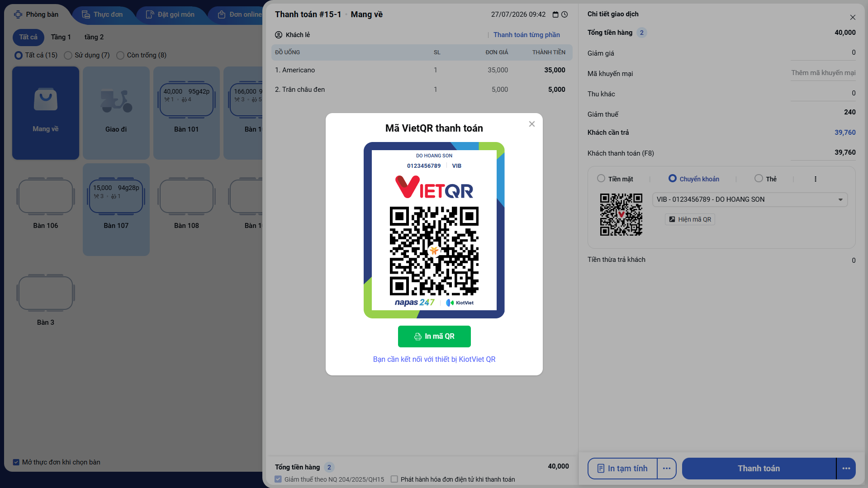The image size is (868, 488).
Task: Select the Tất cả floor tab
Action: click(28, 37)
